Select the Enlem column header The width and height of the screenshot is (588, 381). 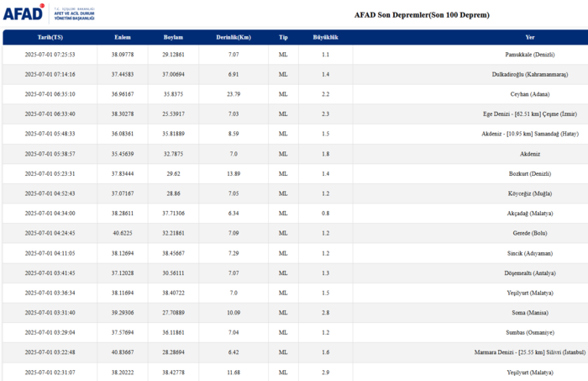click(122, 38)
